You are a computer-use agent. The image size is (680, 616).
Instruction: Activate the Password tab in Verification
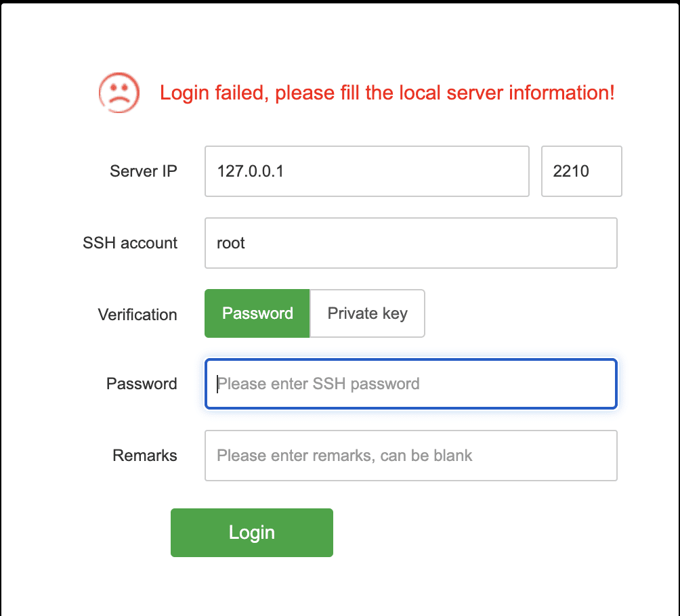click(x=257, y=313)
